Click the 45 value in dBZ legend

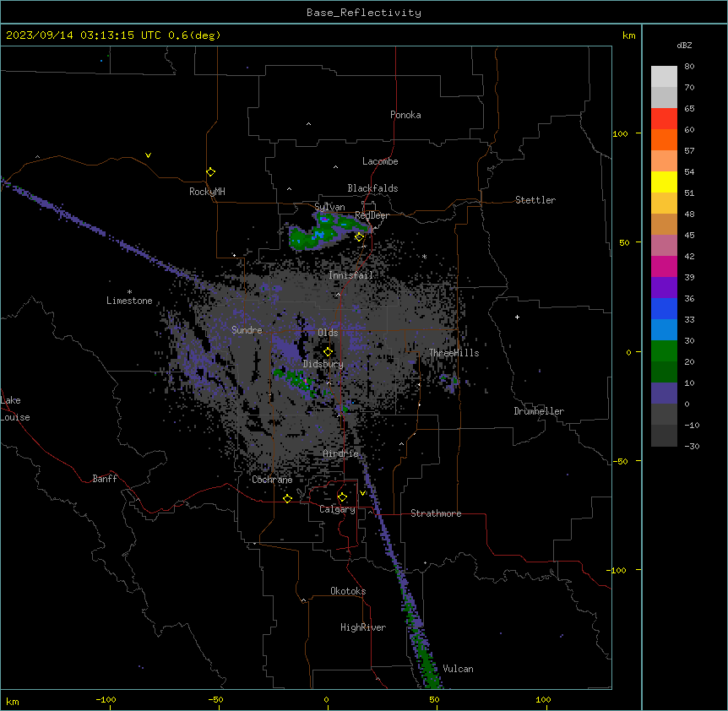(689, 236)
